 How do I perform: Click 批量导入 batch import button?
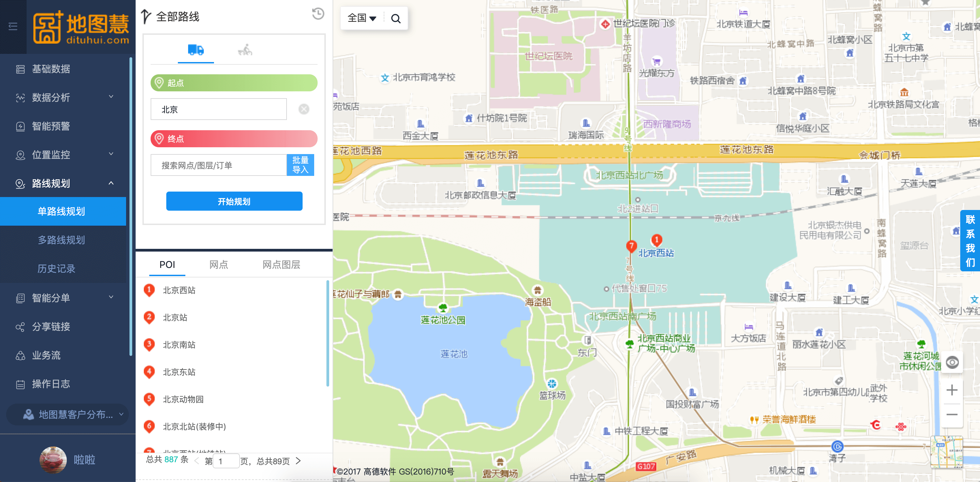[x=300, y=165]
